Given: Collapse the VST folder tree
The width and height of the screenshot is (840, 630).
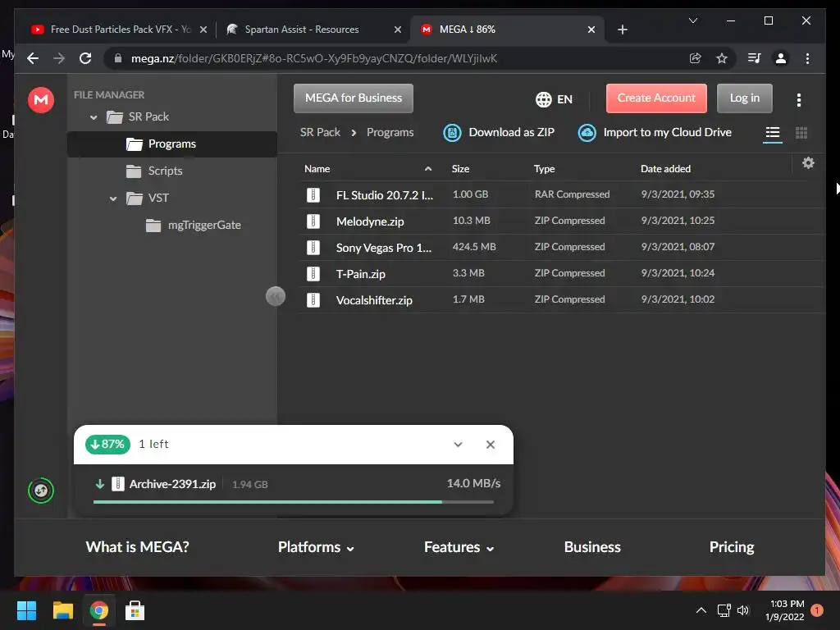Looking at the screenshot, I should 113,199.
